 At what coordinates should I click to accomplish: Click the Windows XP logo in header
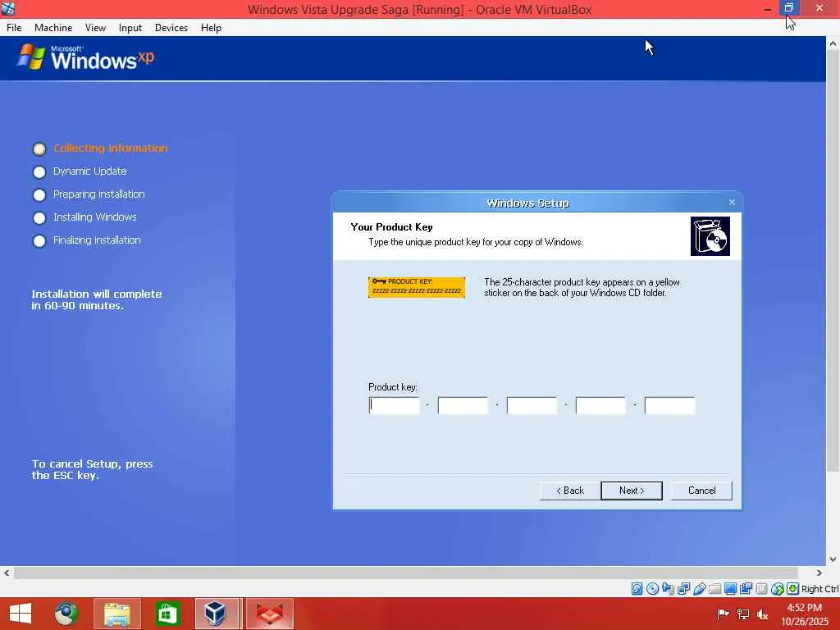pyautogui.click(x=85, y=57)
